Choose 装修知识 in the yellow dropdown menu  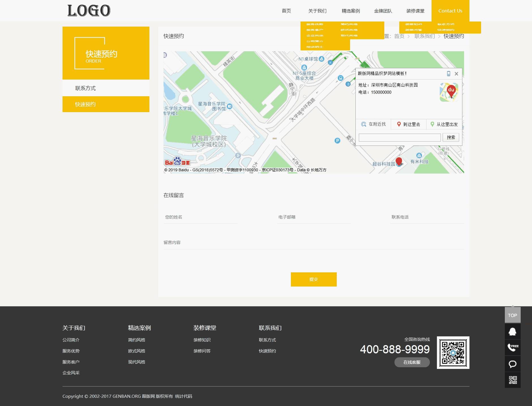tap(413, 24)
